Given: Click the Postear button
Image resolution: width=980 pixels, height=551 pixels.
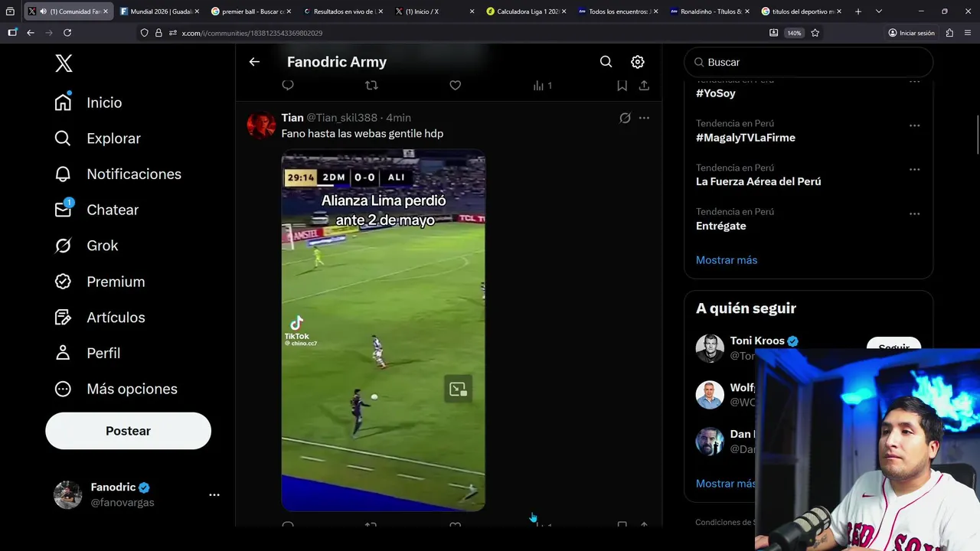Looking at the screenshot, I should 128,431.
